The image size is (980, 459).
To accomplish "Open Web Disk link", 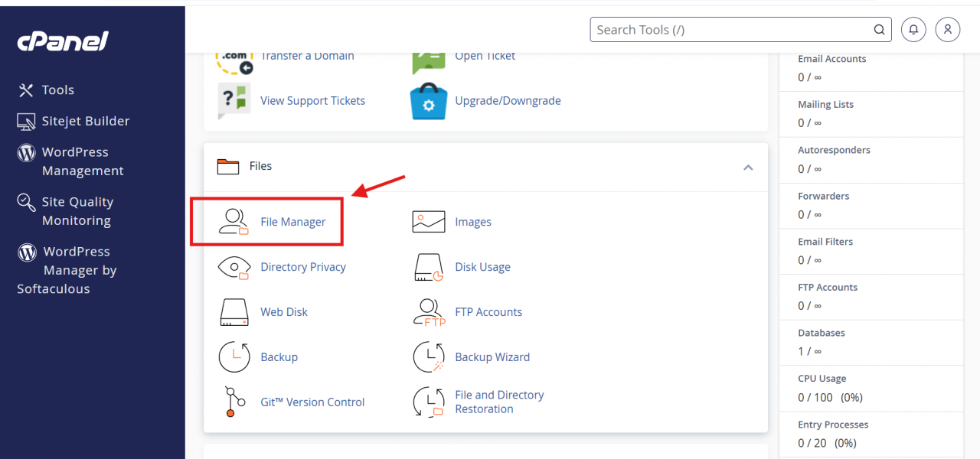I will coord(284,312).
